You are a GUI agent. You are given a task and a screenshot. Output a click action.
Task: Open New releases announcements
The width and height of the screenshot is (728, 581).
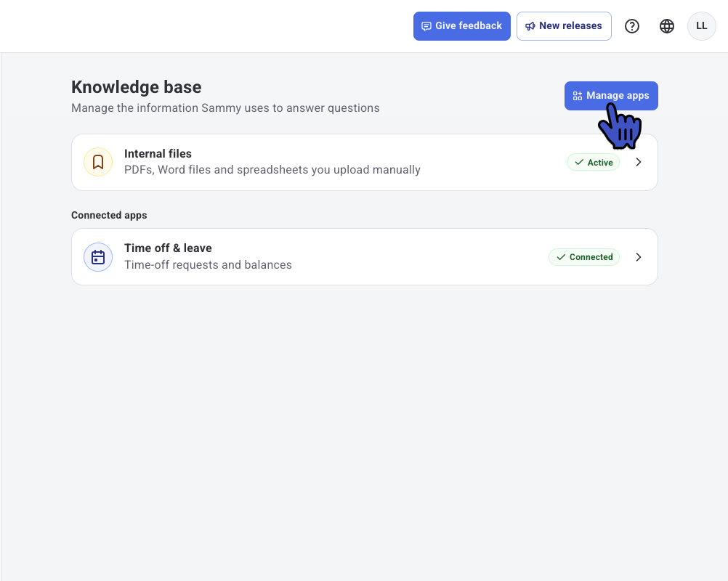coord(564,26)
